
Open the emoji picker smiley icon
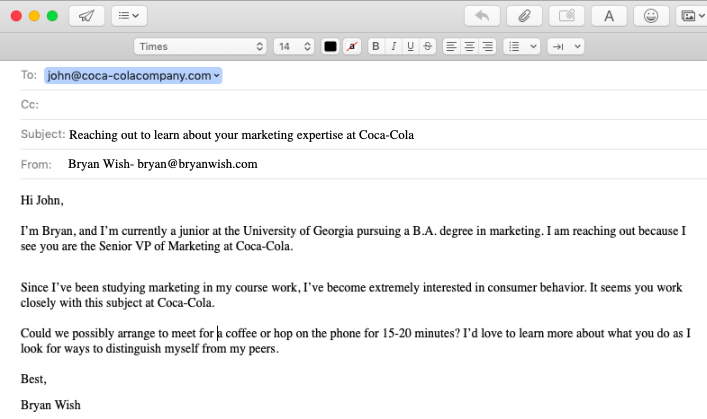(x=651, y=16)
